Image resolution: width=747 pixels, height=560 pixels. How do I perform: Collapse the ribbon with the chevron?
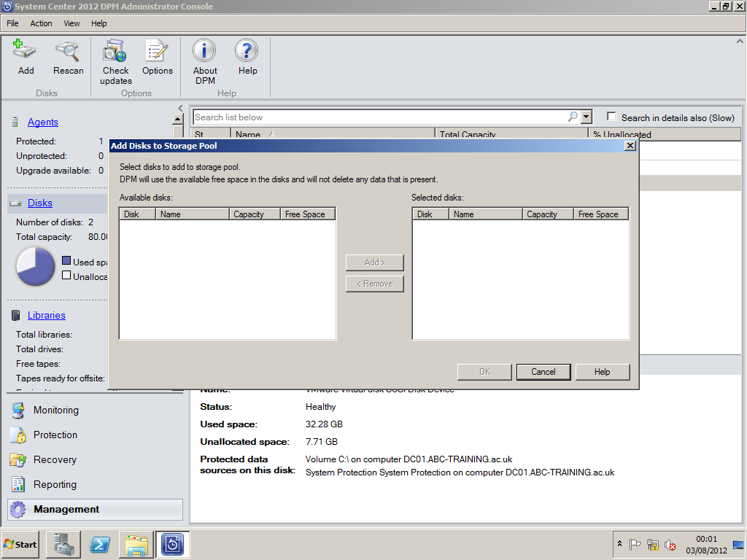tap(740, 42)
